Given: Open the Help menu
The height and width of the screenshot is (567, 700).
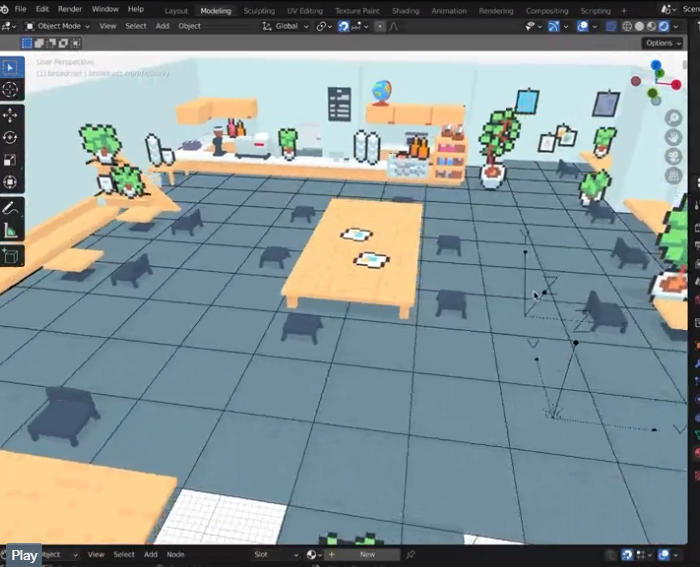Looking at the screenshot, I should [136, 9].
